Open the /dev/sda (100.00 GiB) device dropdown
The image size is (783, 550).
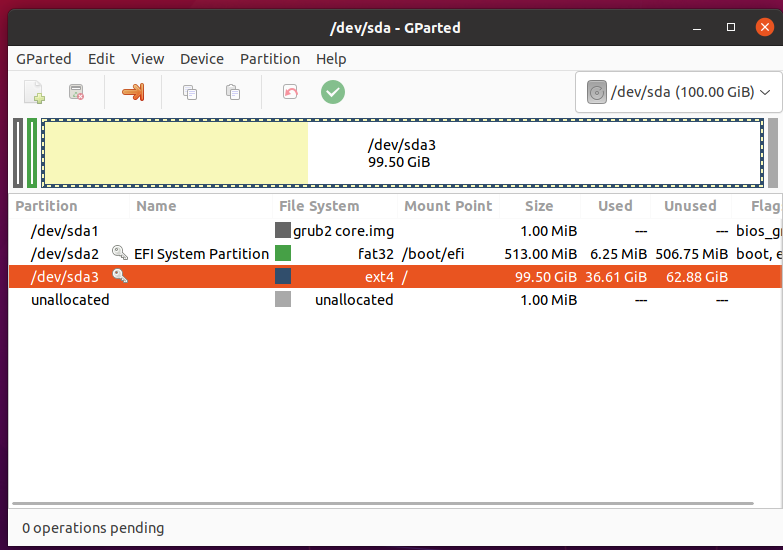coord(679,92)
